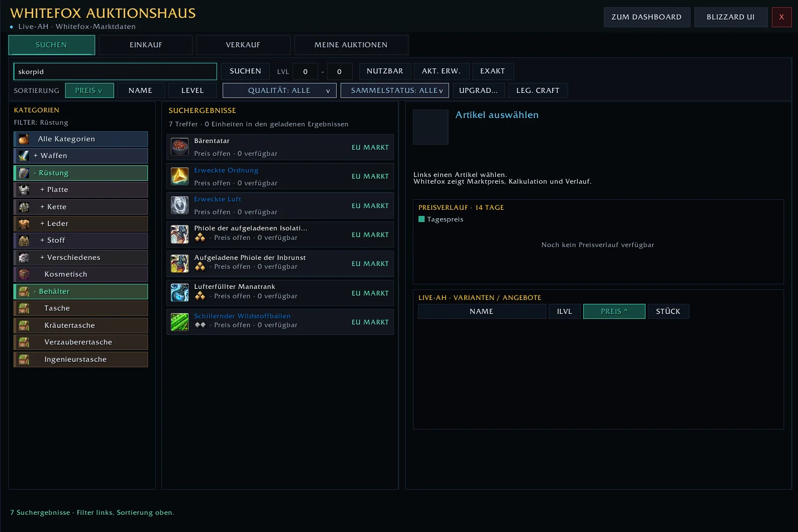Click the skorpid search input field

115,71
